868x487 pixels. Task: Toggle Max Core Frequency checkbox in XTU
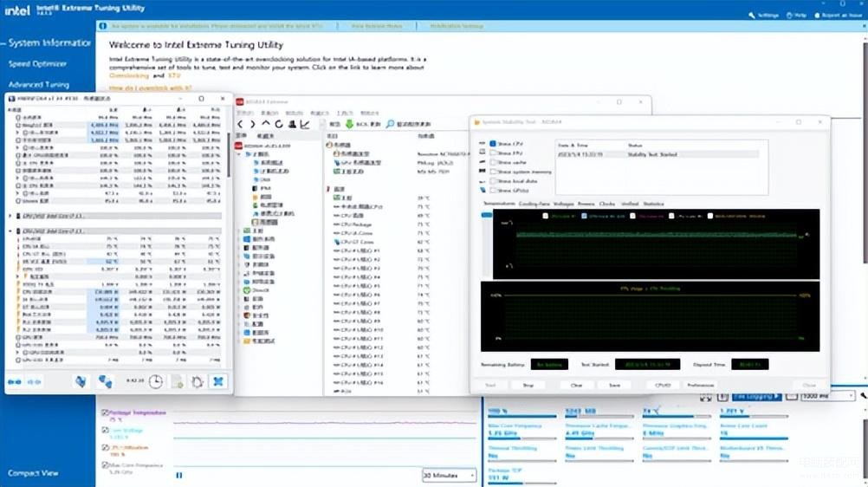[x=105, y=464]
